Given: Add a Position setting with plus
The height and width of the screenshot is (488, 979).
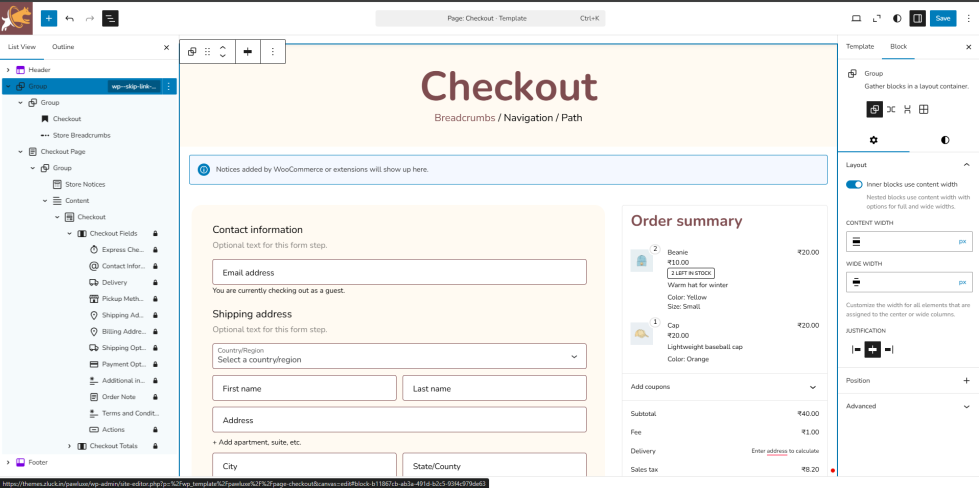Looking at the screenshot, I should pos(967,381).
